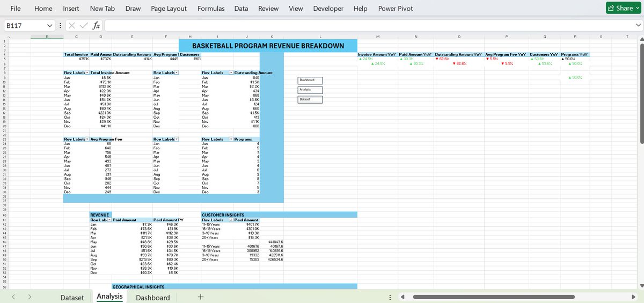Open the Draw ribbon tab
Viewport: 644px width, 303px height.
coord(133,8)
